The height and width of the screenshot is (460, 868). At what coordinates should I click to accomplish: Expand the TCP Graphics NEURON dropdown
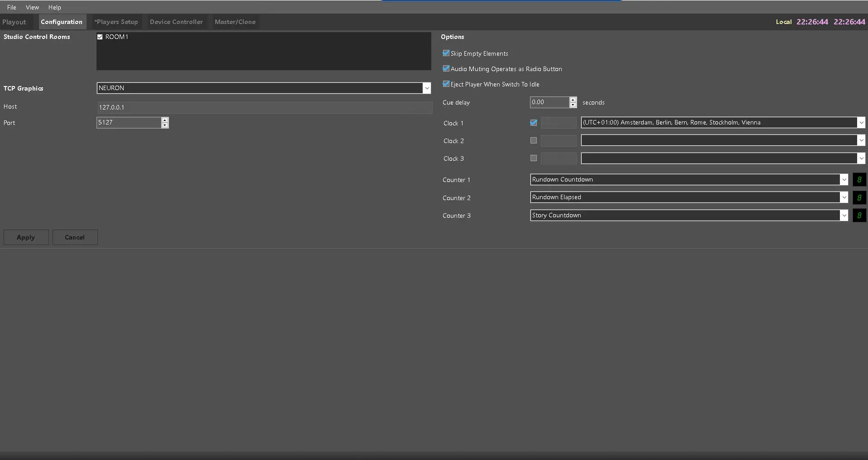426,88
